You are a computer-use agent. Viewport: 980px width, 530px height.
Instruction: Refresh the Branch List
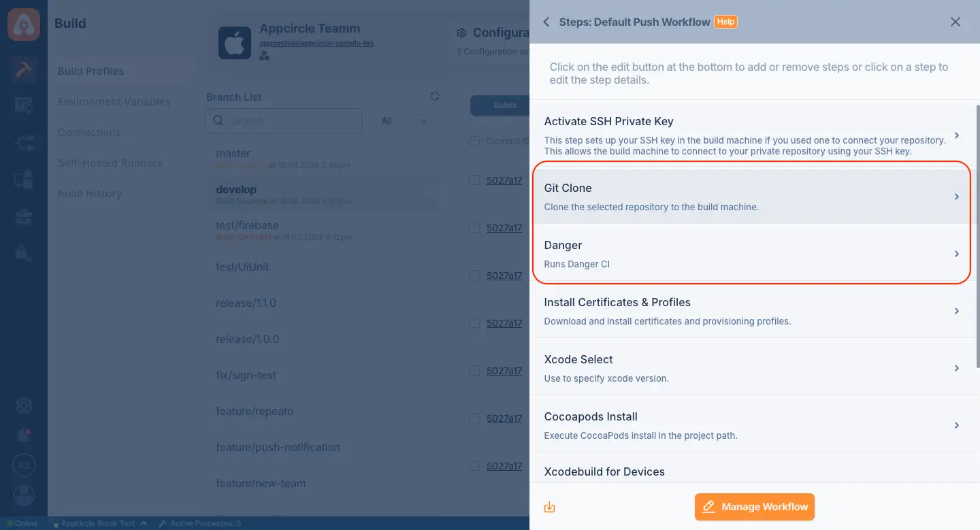435,97
